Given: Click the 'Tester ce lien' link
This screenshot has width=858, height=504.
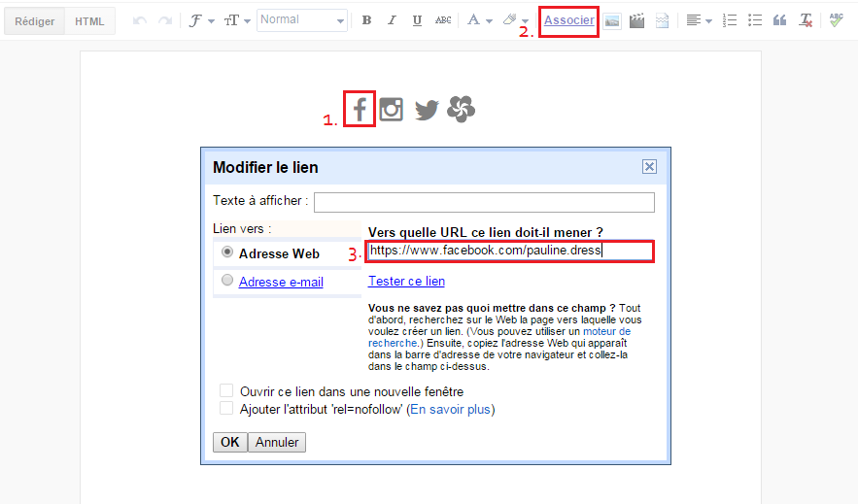Looking at the screenshot, I should pos(406,282).
